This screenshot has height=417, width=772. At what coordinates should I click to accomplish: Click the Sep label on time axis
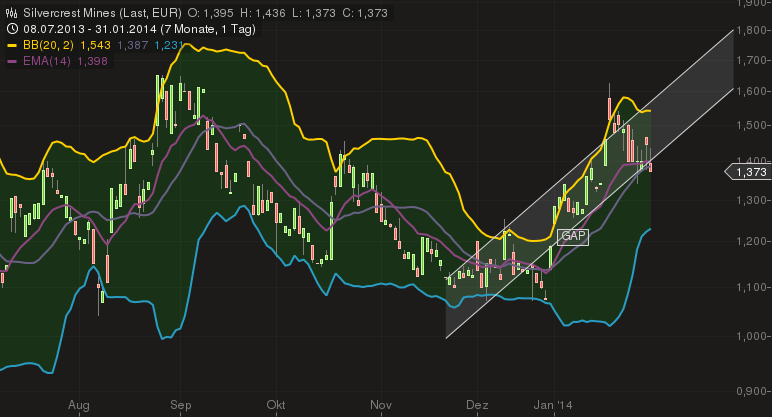181,406
